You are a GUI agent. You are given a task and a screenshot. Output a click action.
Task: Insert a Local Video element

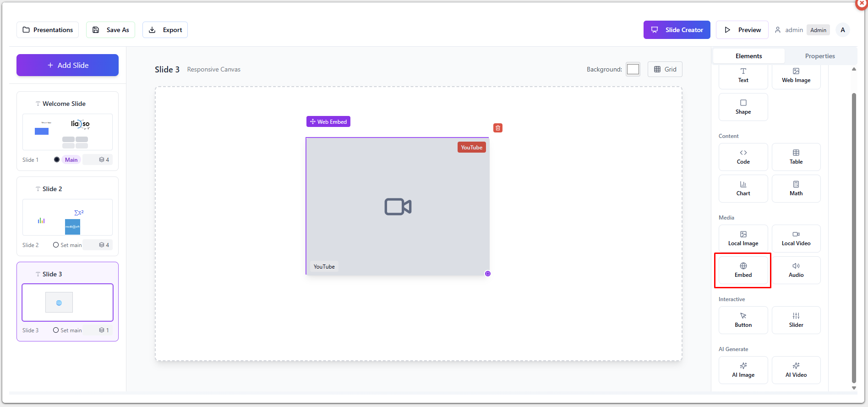pos(796,239)
